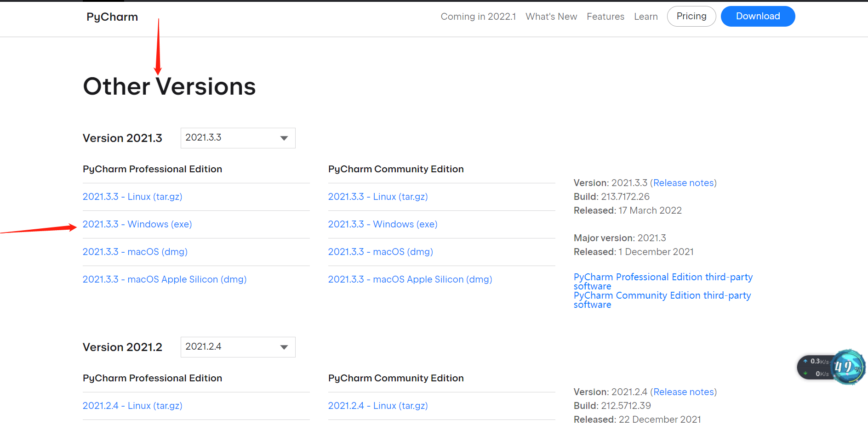
Task: Download Professional 2021.3.3 Linux tar.gz
Action: (x=132, y=197)
